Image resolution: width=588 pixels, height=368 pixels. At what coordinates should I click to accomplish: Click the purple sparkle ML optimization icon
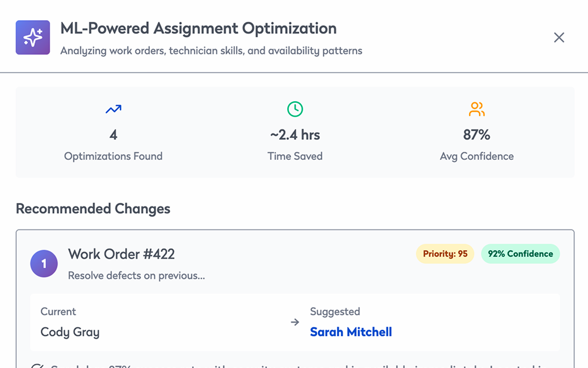tap(33, 37)
